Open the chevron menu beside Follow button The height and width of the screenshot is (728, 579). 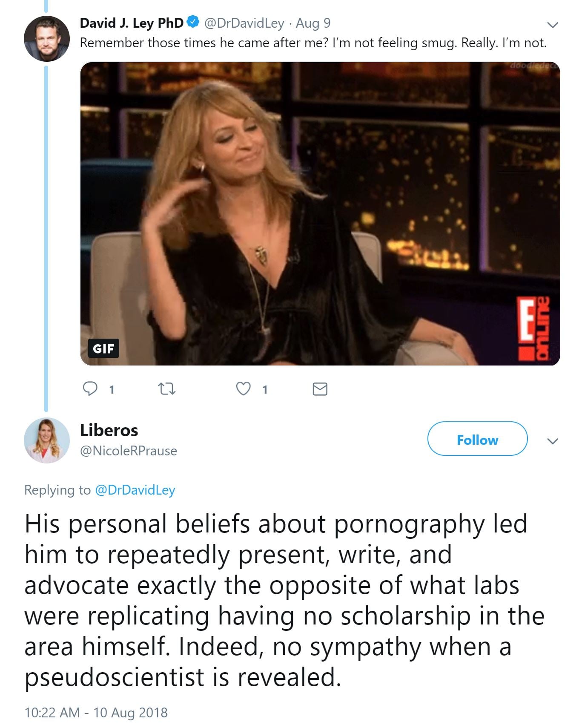pyautogui.click(x=552, y=441)
